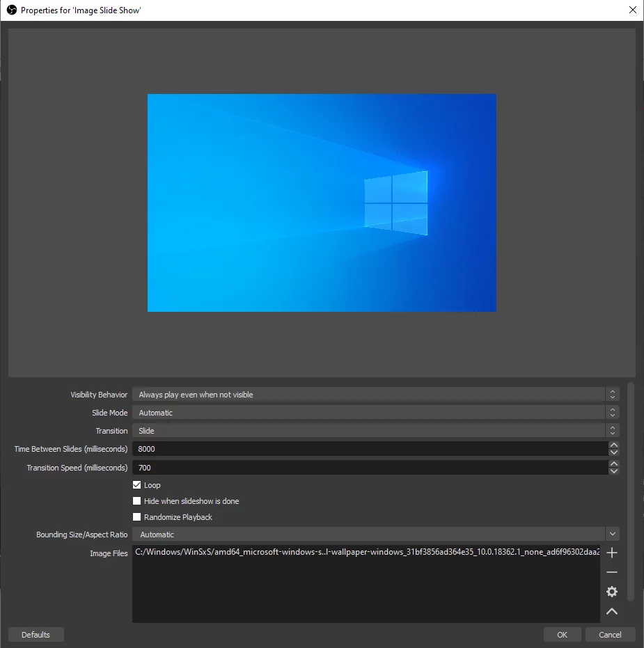Click the Time Between Slides field showing 8000
This screenshot has width=644, height=648.
pyautogui.click(x=370, y=449)
